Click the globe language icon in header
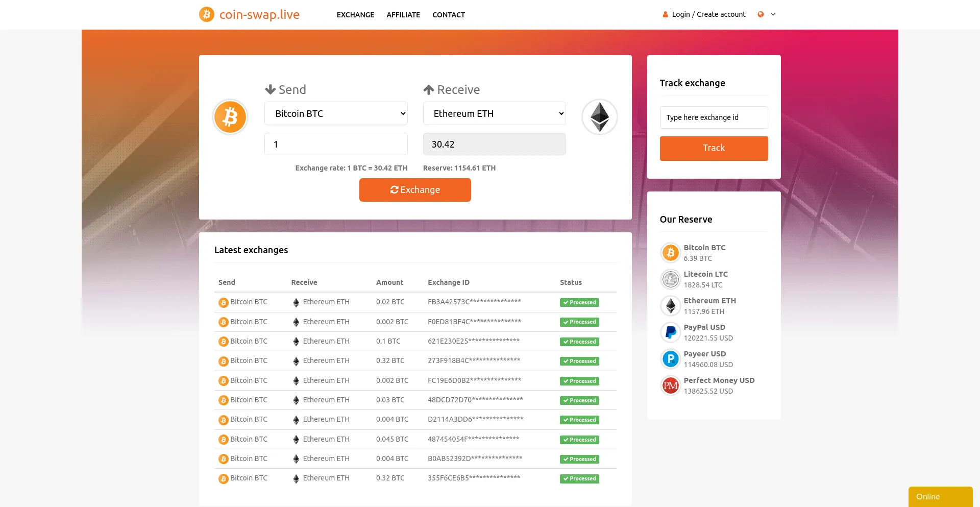The image size is (980, 507). [761, 14]
